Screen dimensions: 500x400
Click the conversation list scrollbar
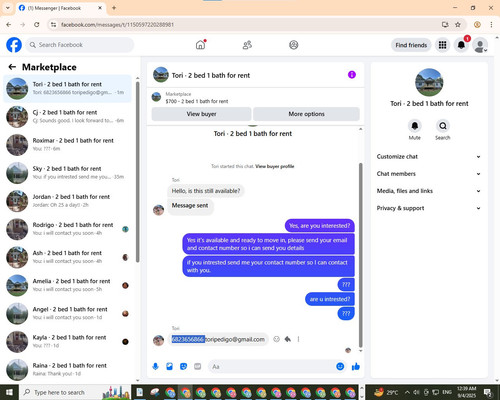tap(137, 172)
